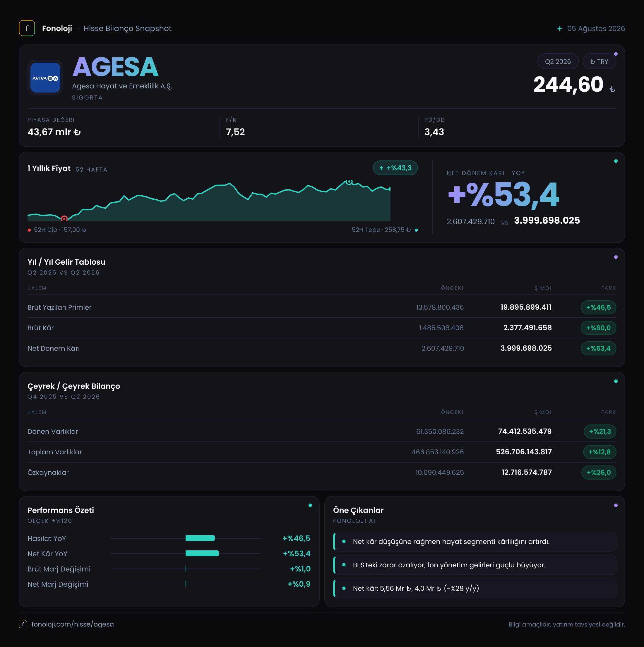This screenshot has height=647, width=644.
Task: Click the 2.377.491.658 gross profit value
Action: pos(527,328)
